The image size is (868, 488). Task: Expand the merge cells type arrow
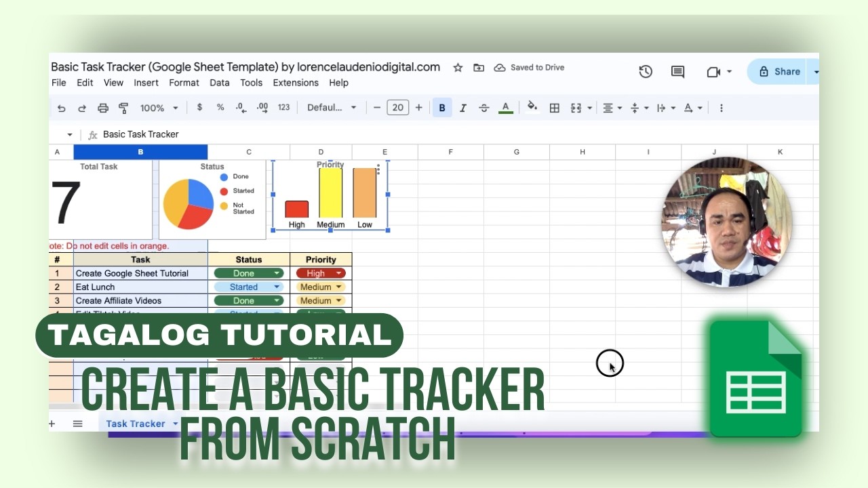(x=589, y=108)
